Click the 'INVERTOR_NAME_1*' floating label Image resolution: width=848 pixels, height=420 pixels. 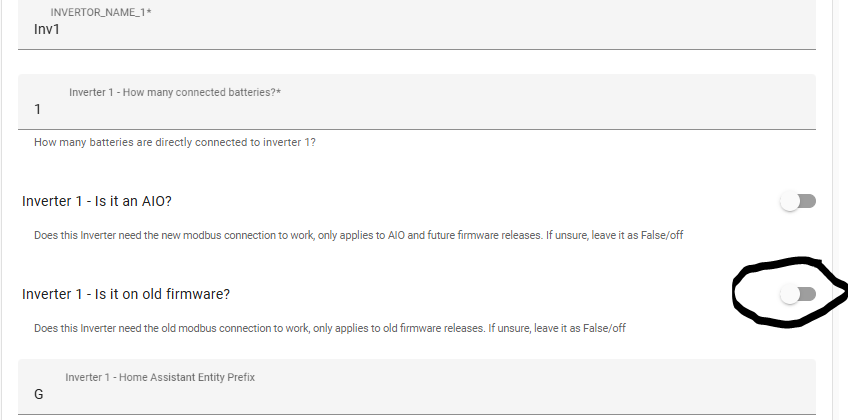point(101,12)
